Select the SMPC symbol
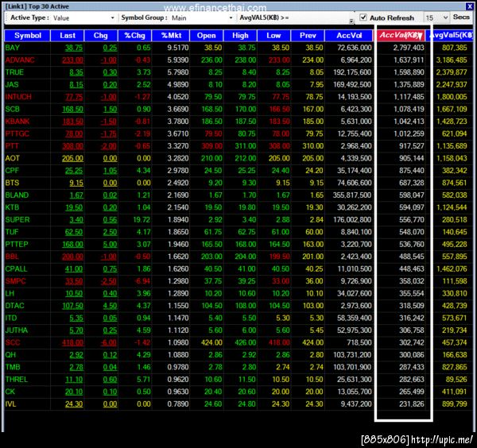 [x=16, y=281]
